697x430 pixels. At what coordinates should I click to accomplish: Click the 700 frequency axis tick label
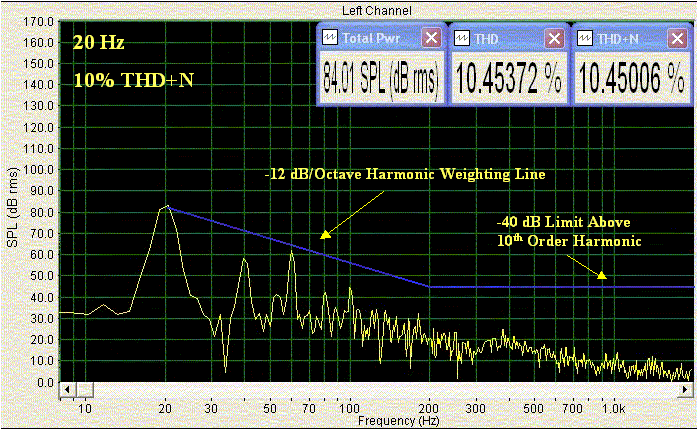click(573, 408)
